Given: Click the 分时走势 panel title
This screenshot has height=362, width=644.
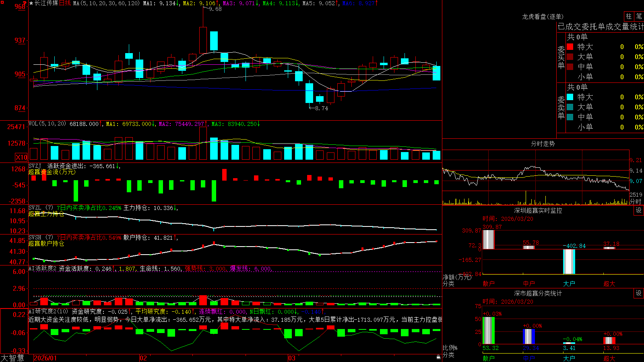Looking at the screenshot, I should coord(543,144).
